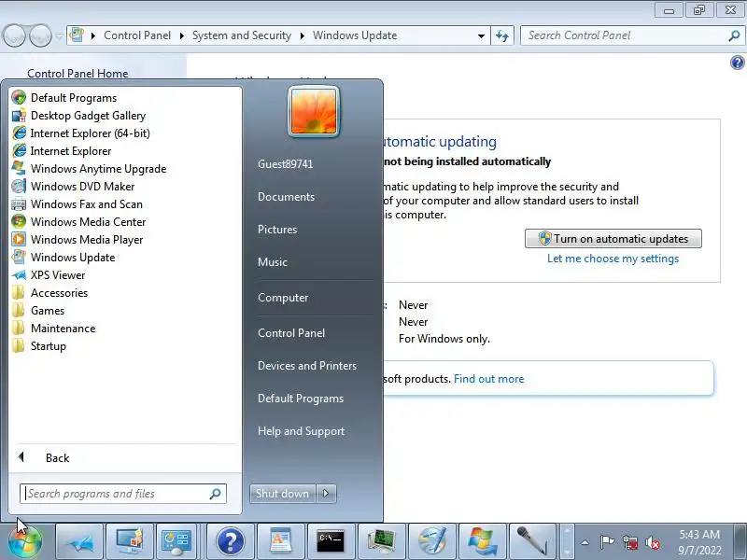Open Default Programs in the programs list

(74, 98)
